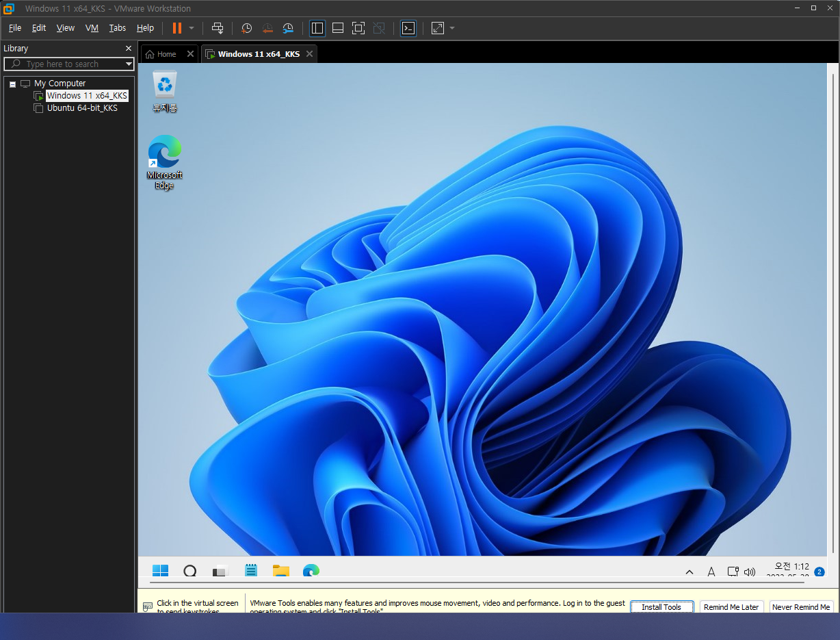Close the Windows 11 x64_KKS tab

[x=310, y=54]
